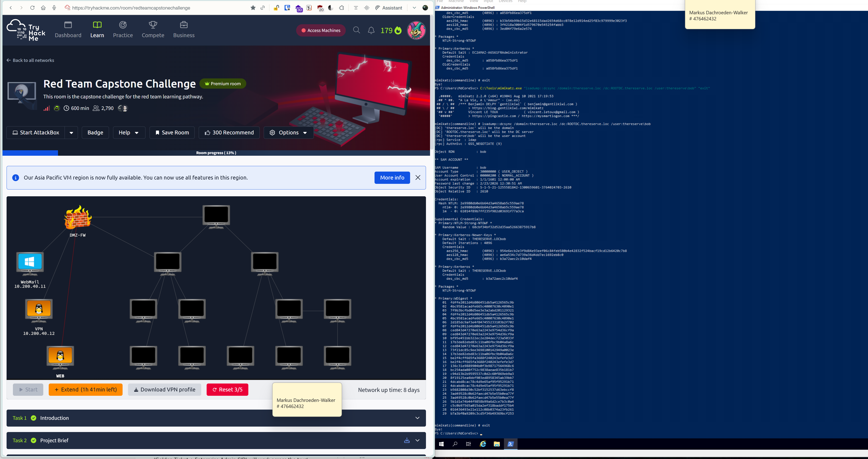Open the notifications bell
Screen dimensions: 868x459
[x=371, y=30]
